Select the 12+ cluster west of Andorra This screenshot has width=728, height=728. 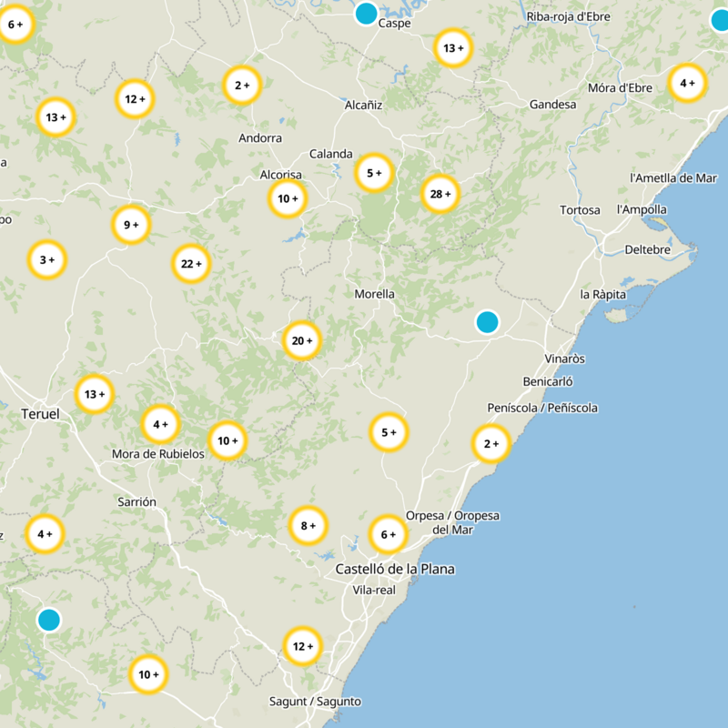coord(135,99)
